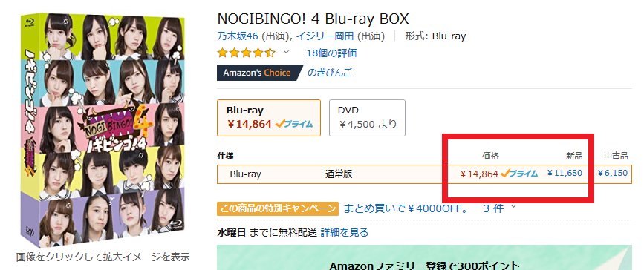Open the のぎびんご keyword link

tap(330, 73)
